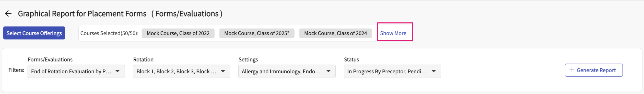Click the plus icon in Generate Report
644x94 pixels.
pyautogui.click(x=572, y=70)
